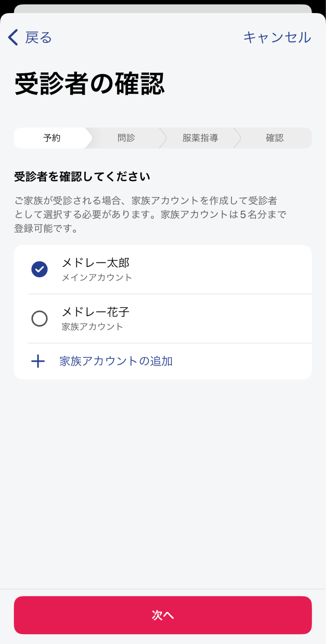Switch to the 予約 step tab
The width and height of the screenshot is (326, 644).
(x=52, y=138)
